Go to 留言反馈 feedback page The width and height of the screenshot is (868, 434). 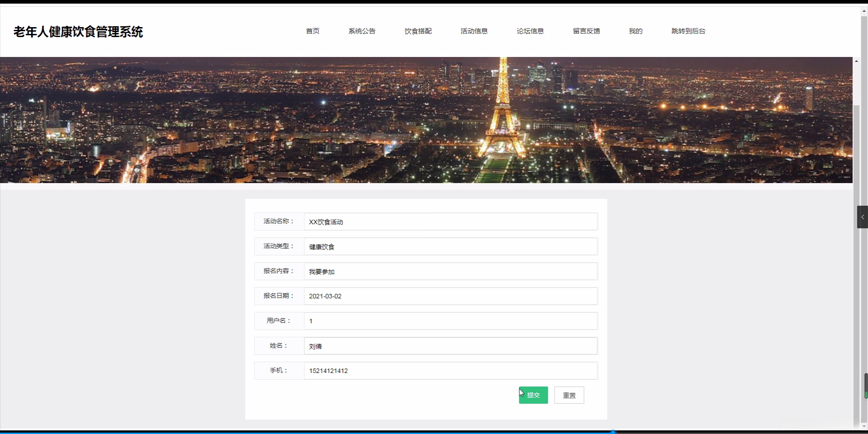[586, 31]
